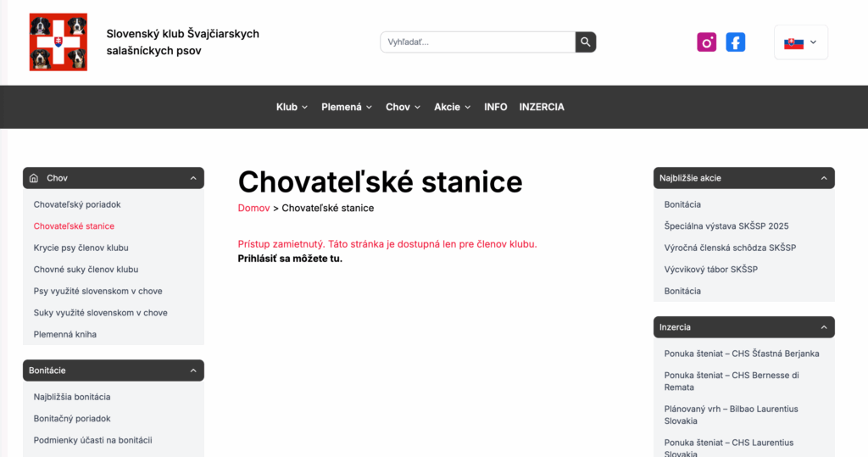Click the home icon in Chov panel
The width and height of the screenshot is (868, 457).
pos(34,178)
